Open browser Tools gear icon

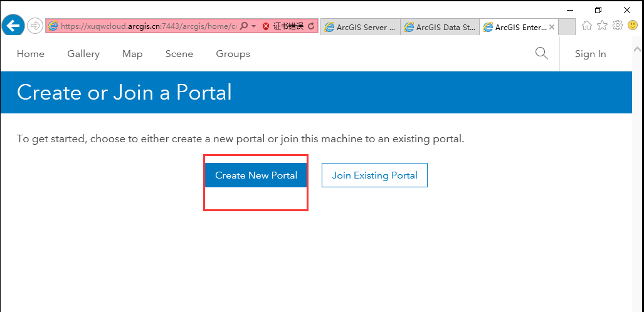click(x=617, y=26)
